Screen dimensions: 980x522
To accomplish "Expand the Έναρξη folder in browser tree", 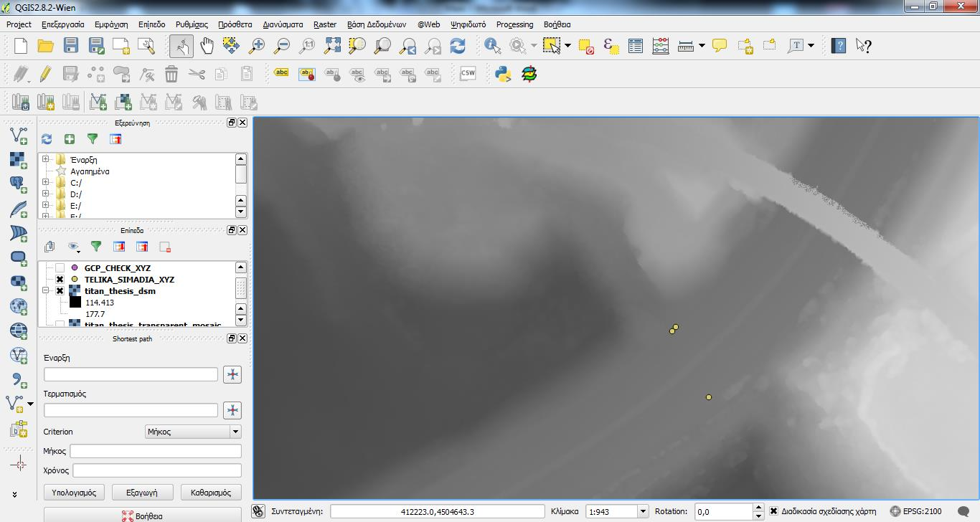I will 46,159.
